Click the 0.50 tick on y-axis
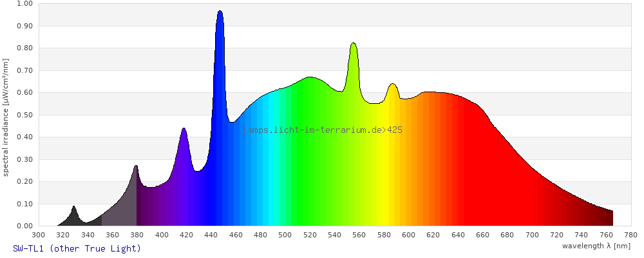 coord(24,115)
